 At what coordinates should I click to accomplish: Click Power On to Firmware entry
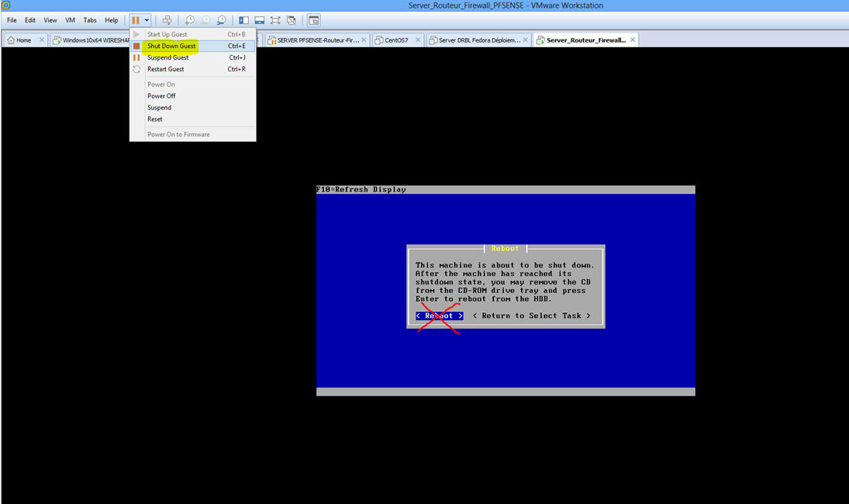coord(192,134)
